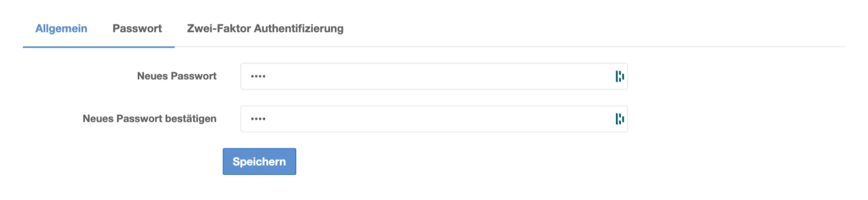Click the word "Authentifizierung" in the tab bar
The height and width of the screenshot is (200, 868).
click(299, 29)
